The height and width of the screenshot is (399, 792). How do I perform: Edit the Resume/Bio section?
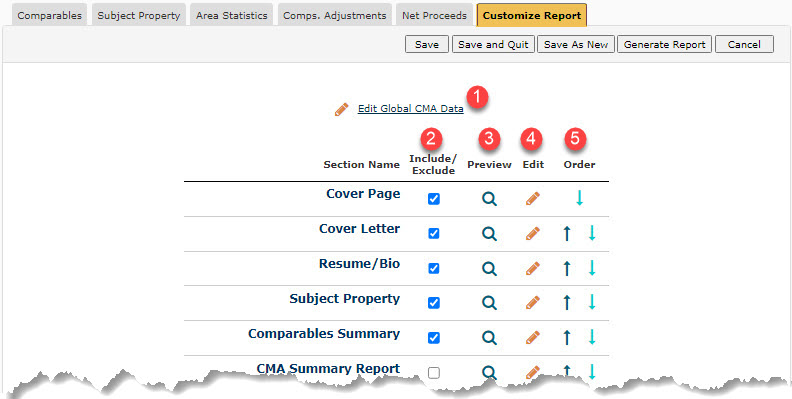pos(533,268)
